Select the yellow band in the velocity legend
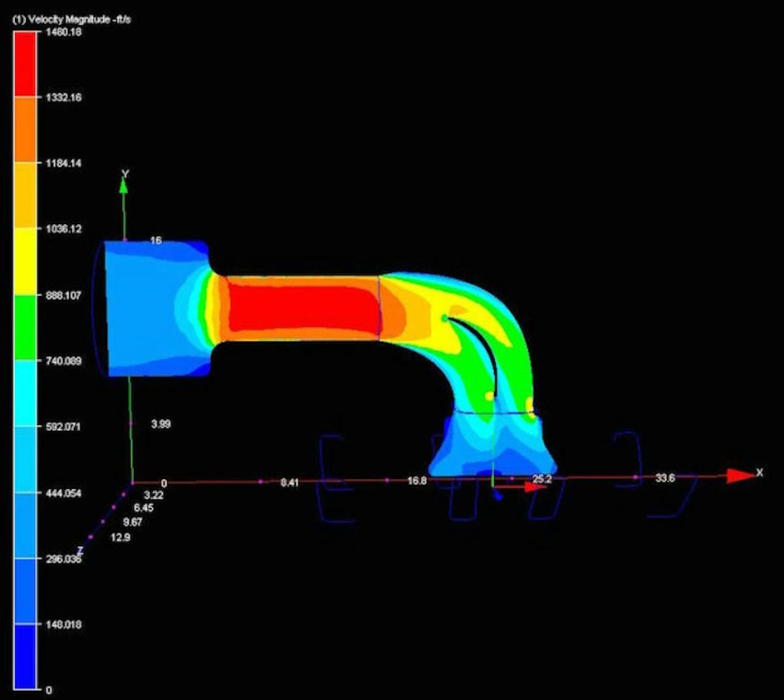This screenshot has height=700, width=784. tap(25, 261)
